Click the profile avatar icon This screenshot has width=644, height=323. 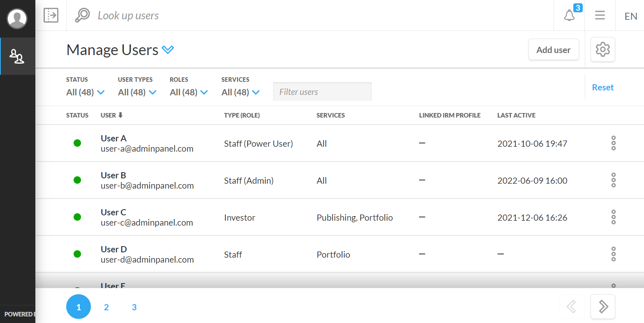coord(17,18)
